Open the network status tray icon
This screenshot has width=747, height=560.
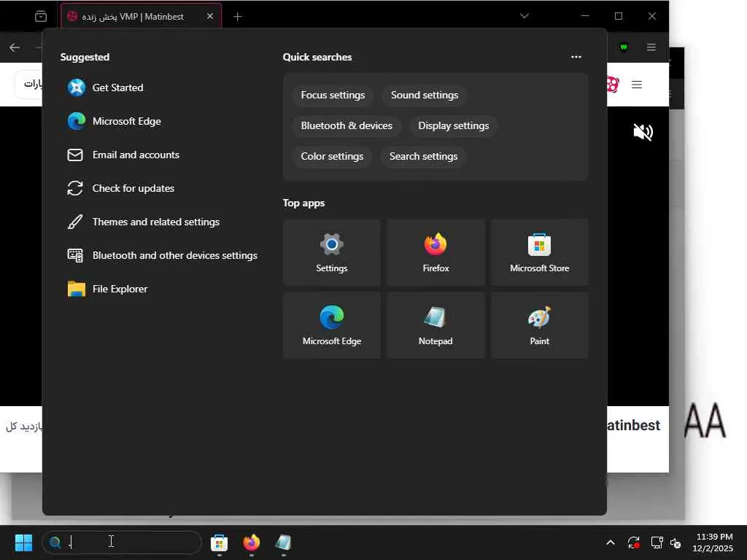coord(657,542)
